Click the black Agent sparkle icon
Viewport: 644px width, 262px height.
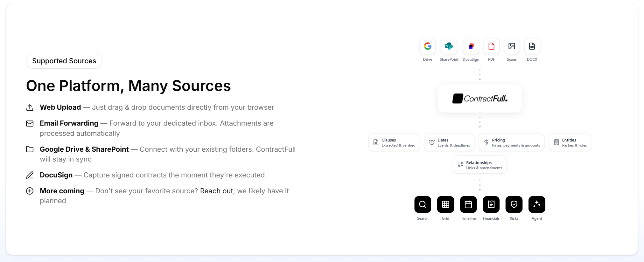tap(537, 204)
